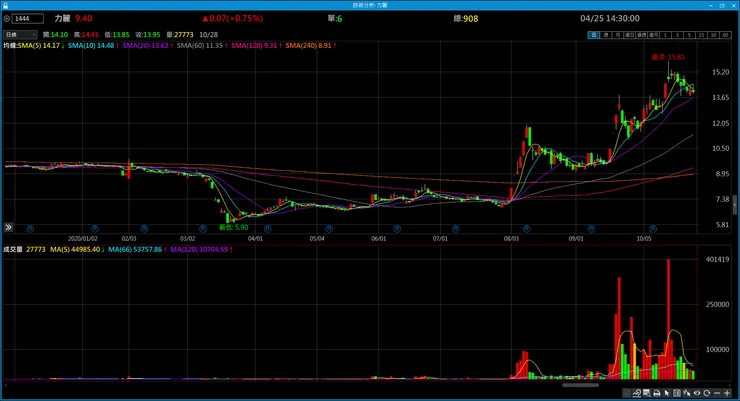This screenshot has width=740, height=401.
Task: Click the 單:6 single volume text
Action: coord(335,19)
